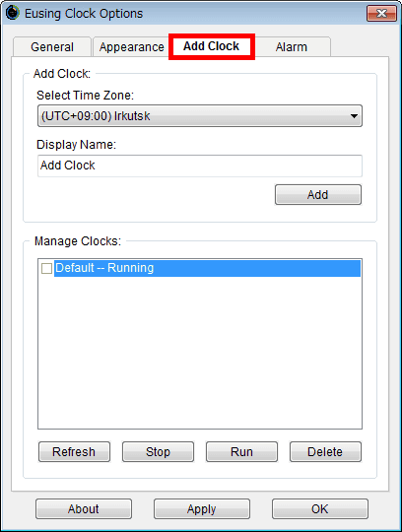The width and height of the screenshot is (402, 532).
Task: Click the Run button
Action: pos(241,452)
